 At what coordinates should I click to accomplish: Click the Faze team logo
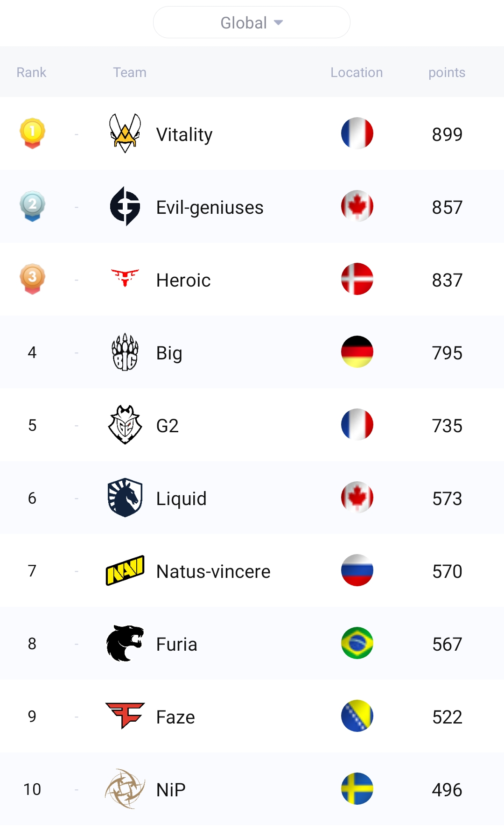coord(125,716)
